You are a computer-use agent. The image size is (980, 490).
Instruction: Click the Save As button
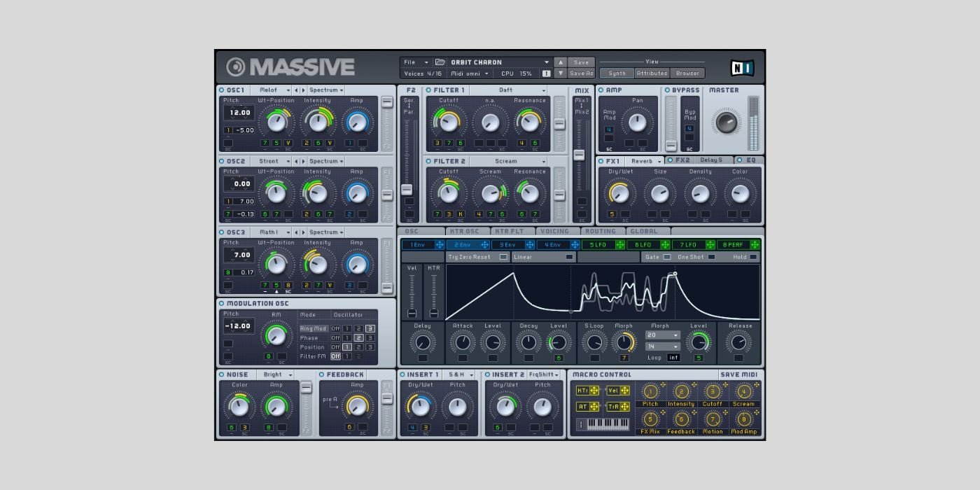click(x=581, y=73)
